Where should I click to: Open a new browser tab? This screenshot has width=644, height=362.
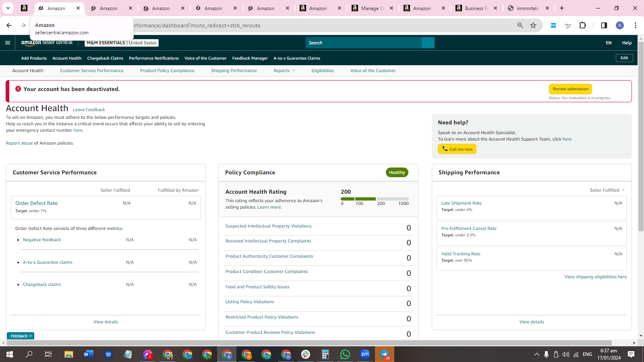(x=562, y=8)
